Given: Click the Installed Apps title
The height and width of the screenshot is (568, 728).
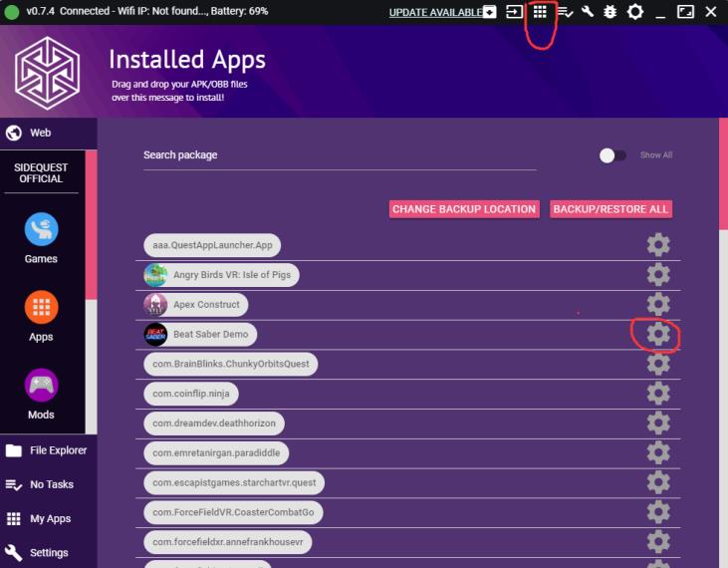Looking at the screenshot, I should (187, 60).
